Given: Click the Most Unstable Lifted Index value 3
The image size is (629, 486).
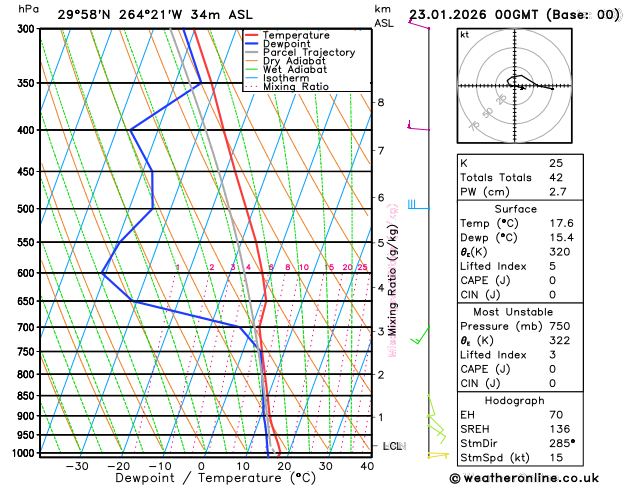Looking at the screenshot, I should (x=553, y=355).
